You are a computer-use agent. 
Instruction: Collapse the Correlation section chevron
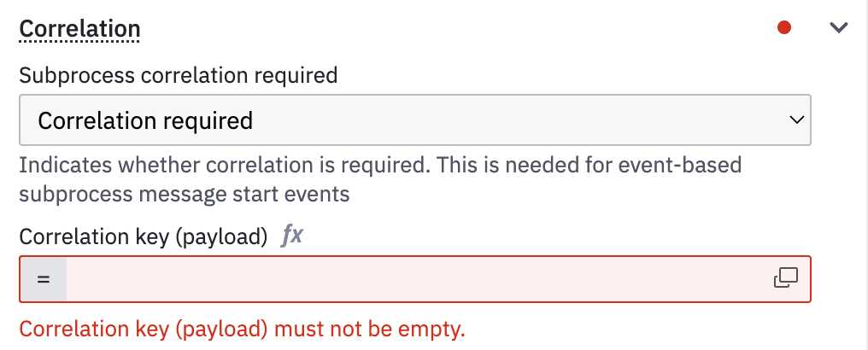[x=839, y=27]
